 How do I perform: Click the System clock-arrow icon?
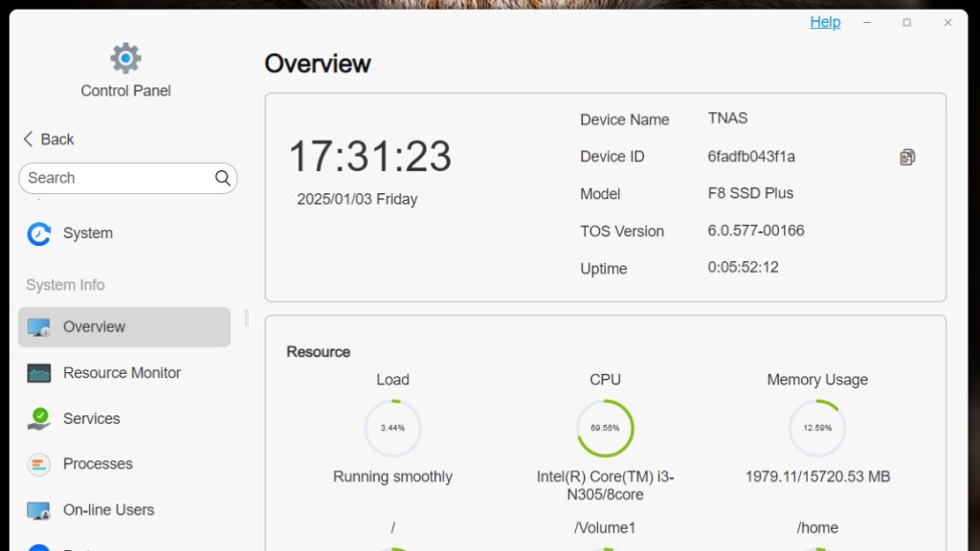(x=38, y=233)
